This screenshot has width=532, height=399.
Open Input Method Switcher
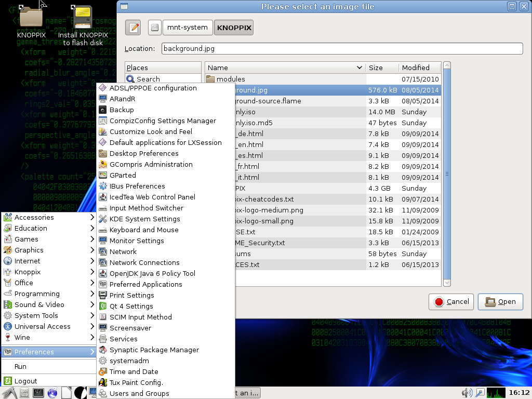coord(166,208)
